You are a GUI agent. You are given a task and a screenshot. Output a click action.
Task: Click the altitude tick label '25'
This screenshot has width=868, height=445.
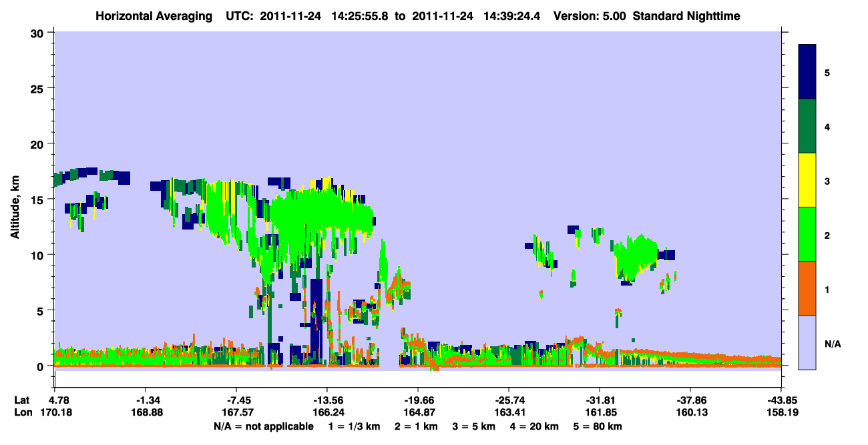(39, 88)
